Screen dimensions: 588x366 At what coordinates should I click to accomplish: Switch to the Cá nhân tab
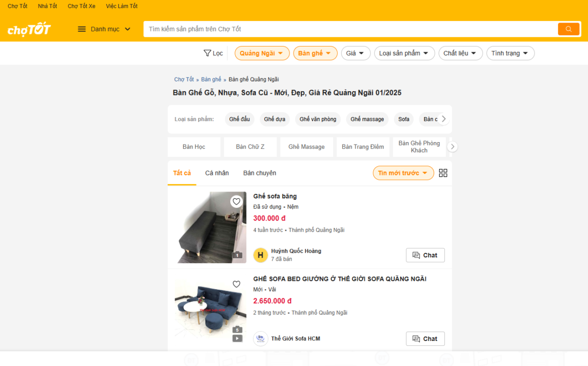(x=217, y=173)
